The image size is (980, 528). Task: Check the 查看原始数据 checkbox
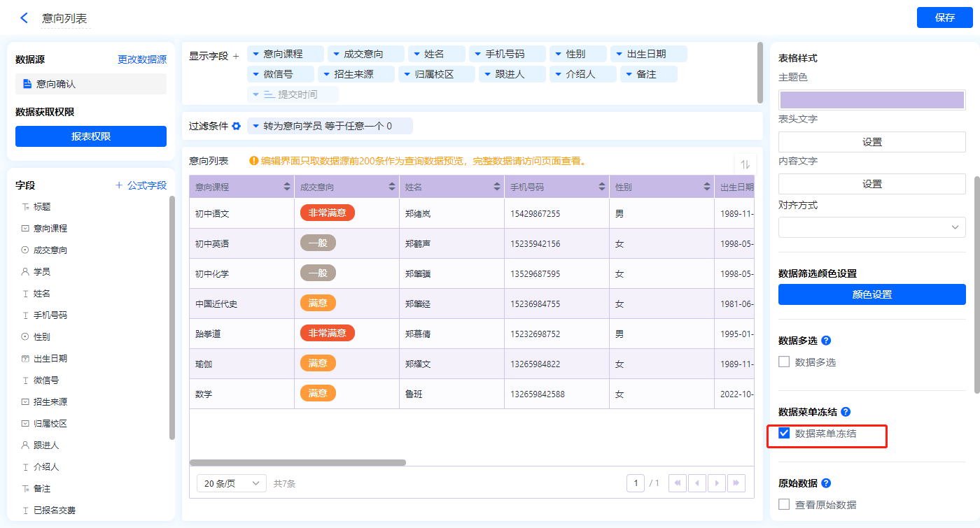[784, 504]
